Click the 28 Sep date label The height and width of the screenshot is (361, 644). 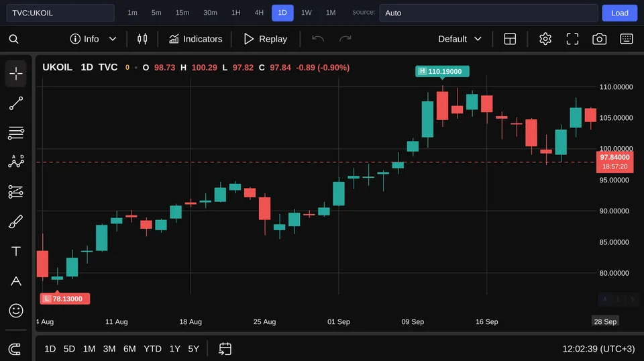(x=605, y=321)
